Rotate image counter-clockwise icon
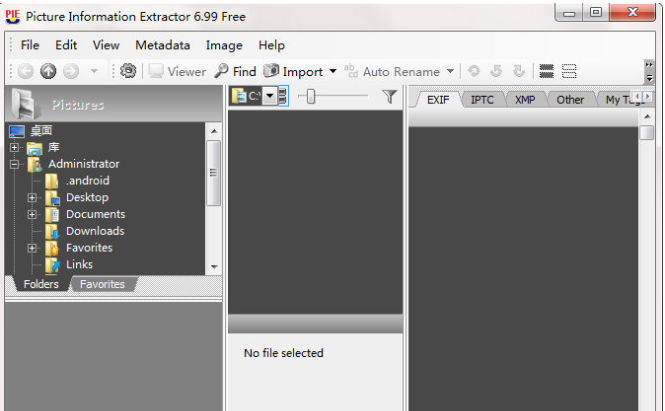Viewport: 665px width, 411px height. pyautogui.click(x=496, y=71)
